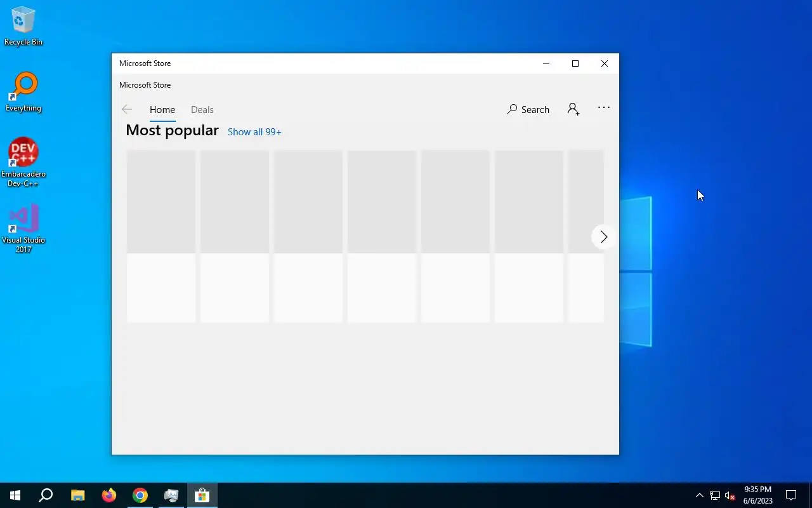The image size is (812, 508).
Task: Click the muted volume tray icon
Action: (730, 495)
